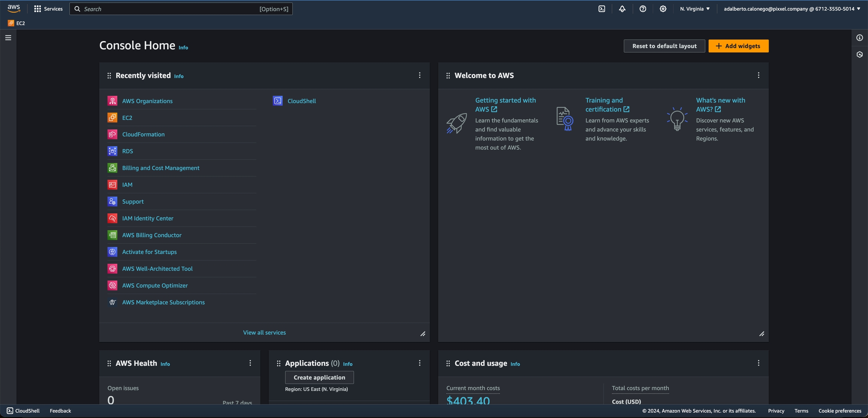The width and height of the screenshot is (868, 418).
Task: Click resize handle of Recently visited widget
Action: pos(423,334)
